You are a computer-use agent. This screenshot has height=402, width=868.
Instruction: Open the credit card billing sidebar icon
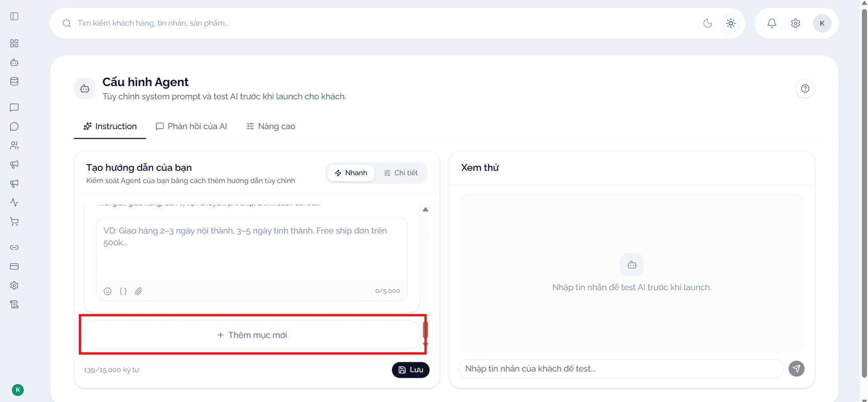14,266
